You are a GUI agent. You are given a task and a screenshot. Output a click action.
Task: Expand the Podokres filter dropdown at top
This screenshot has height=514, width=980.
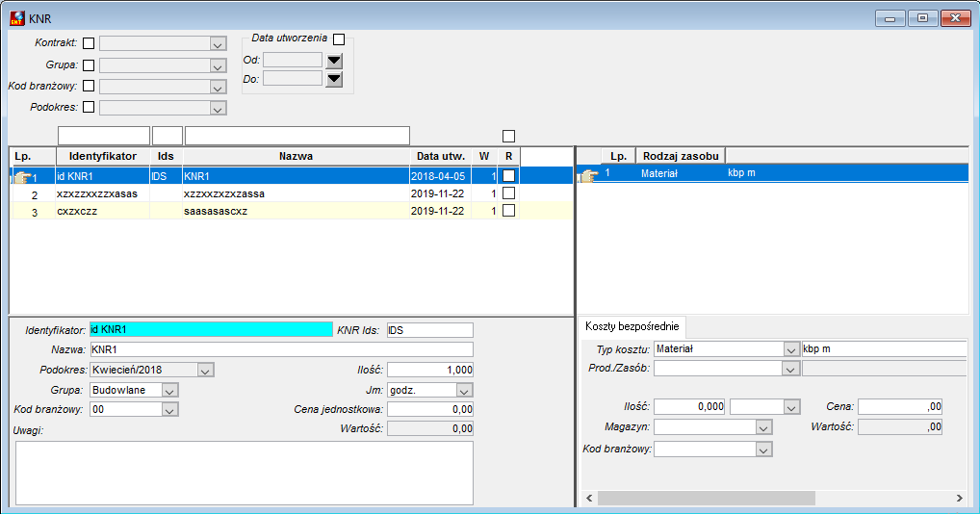[x=218, y=109]
